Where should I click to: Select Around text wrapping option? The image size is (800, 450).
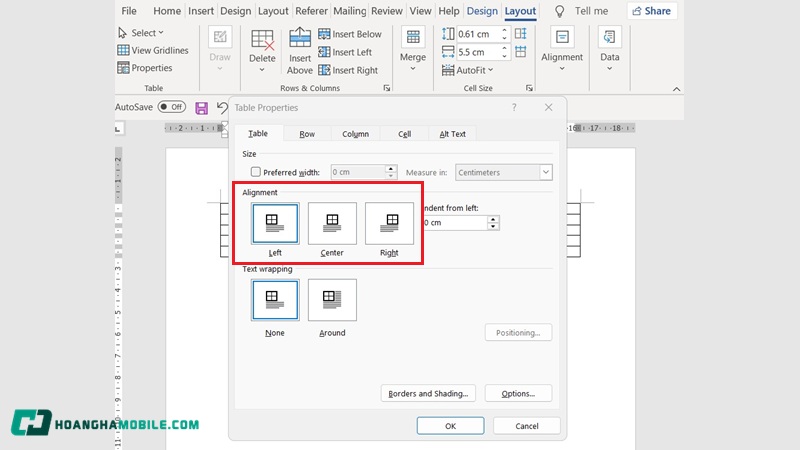click(332, 300)
